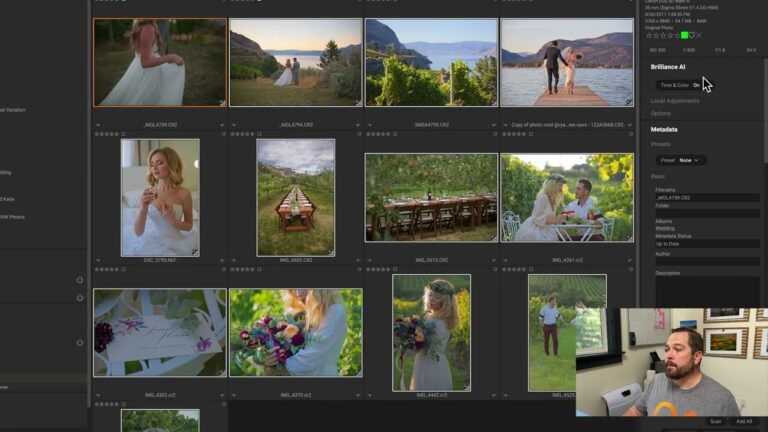
Task: Expand the Local Adjustments section
Action: (674, 101)
